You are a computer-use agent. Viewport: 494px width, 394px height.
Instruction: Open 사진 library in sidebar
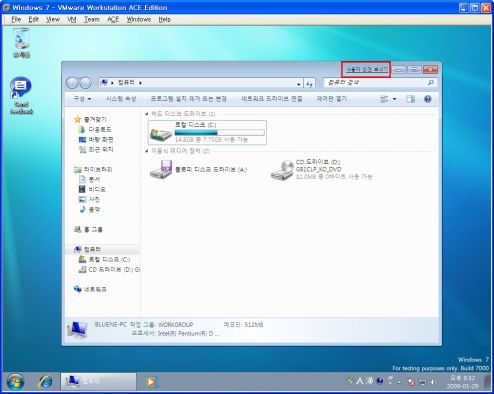click(89, 199)
